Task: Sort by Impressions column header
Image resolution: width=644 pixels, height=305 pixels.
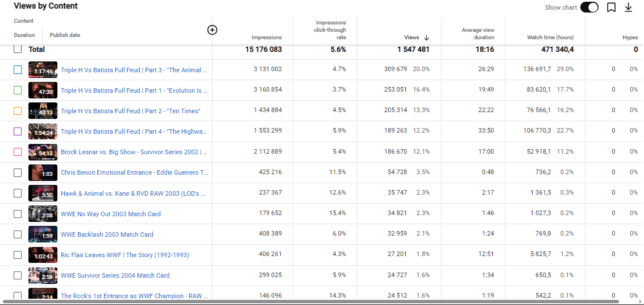Action: 267,38
